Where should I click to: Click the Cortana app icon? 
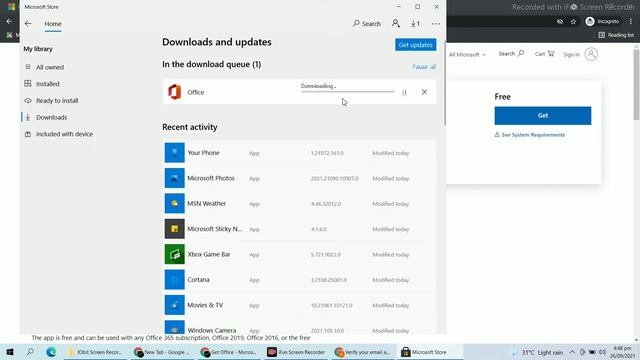pyautogui.click(x=175, y=280)
